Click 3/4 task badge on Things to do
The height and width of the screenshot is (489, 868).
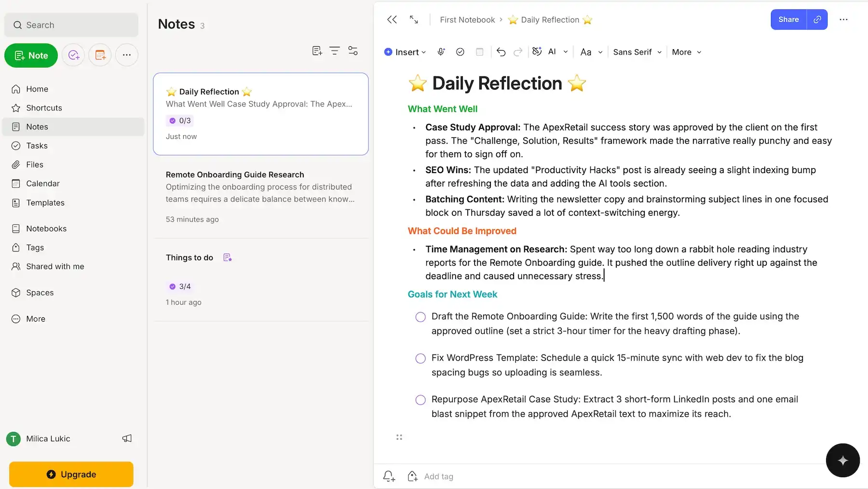(x=180, y=286)
